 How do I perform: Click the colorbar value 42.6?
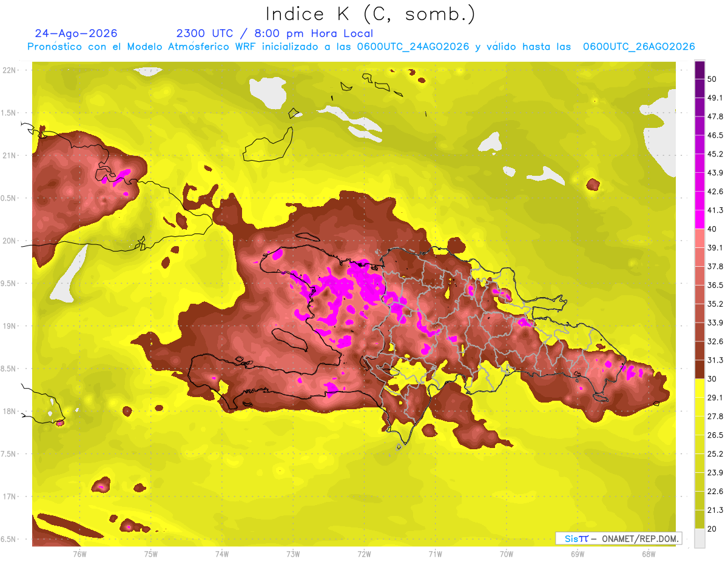pyautogui.click(x=715, y=192)
